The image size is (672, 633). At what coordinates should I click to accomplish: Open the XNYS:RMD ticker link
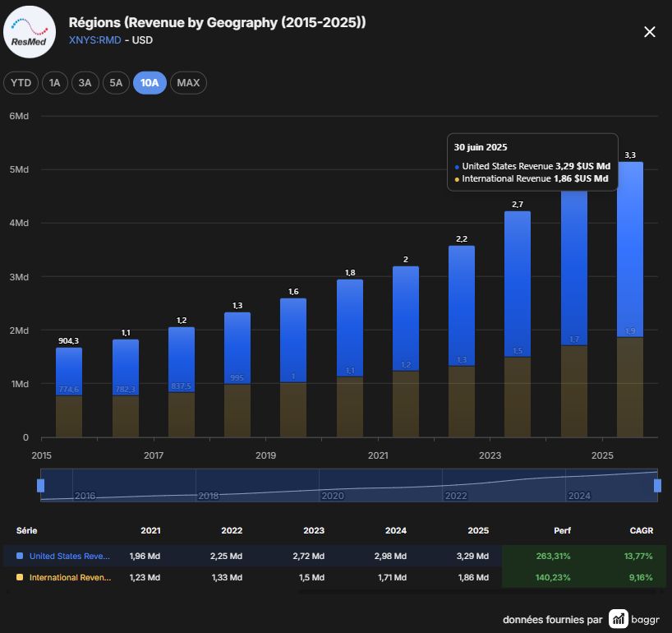[x=94, y=40]
